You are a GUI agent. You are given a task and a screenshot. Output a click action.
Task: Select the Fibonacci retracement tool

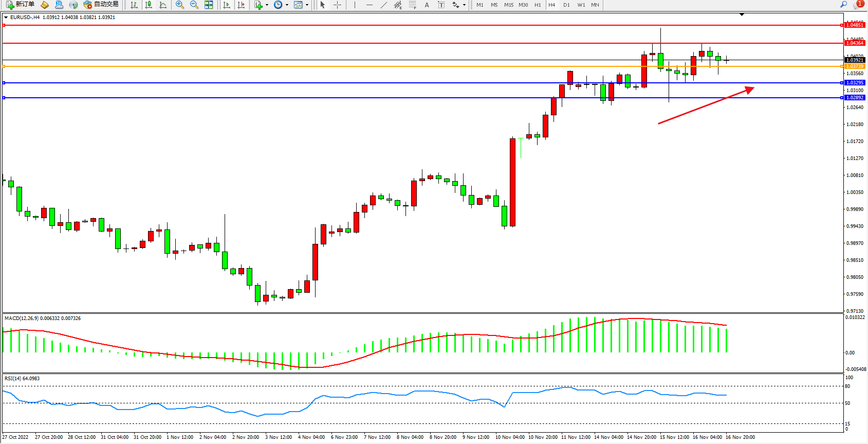click(412, 5)
